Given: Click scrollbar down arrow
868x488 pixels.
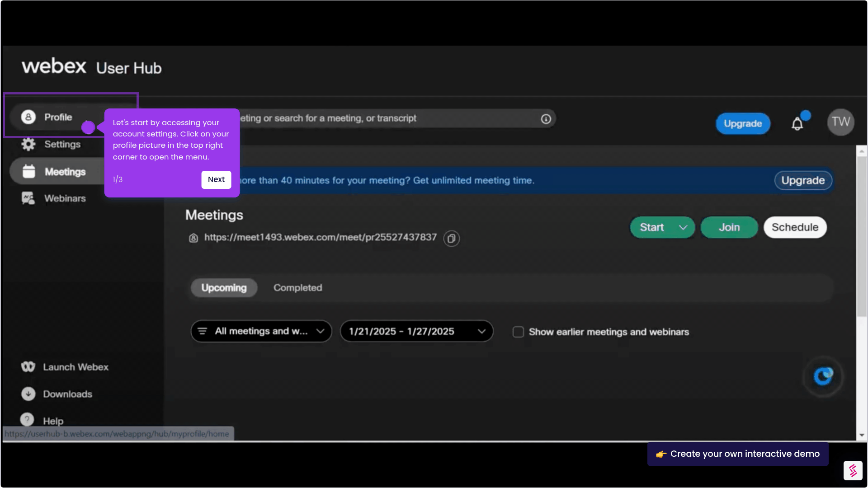Looking at the screenshot, I should click(862, 435).
